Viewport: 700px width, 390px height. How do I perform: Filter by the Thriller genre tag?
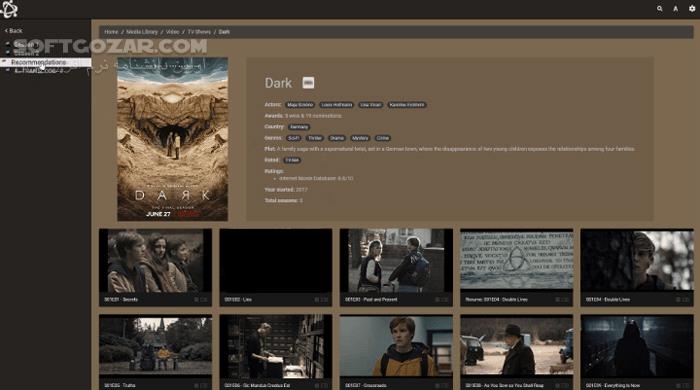(x=315, y=138)
